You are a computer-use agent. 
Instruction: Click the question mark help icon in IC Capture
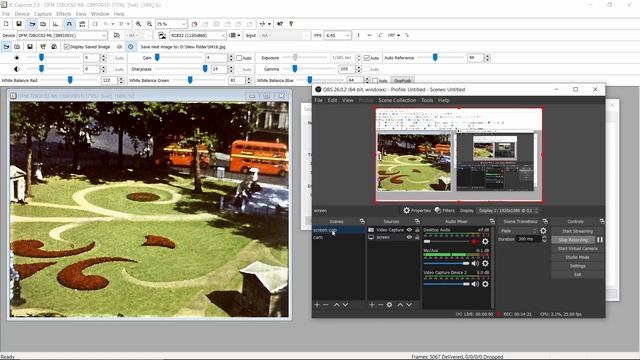[291, 24]
